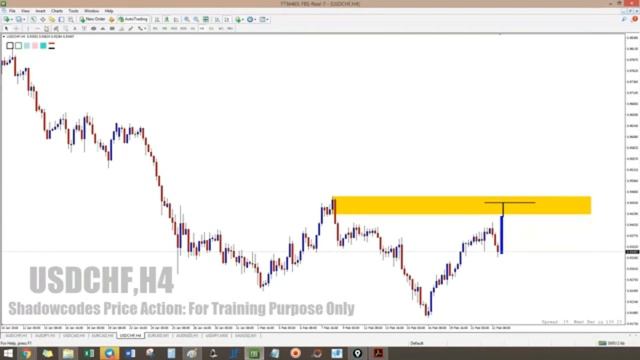Viewport: 640px width, 360px height.
Task: Zoom in on the chart
Action: (x=187, y=19)
